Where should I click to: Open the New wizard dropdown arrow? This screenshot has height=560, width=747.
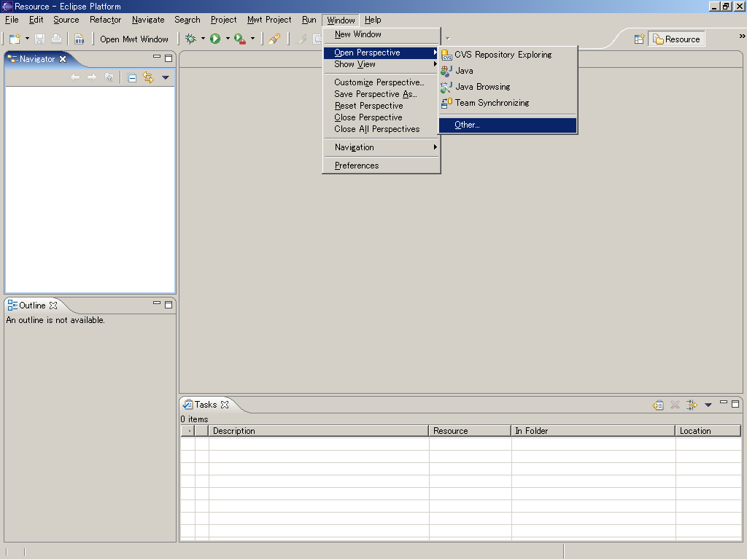click(27, 39)
